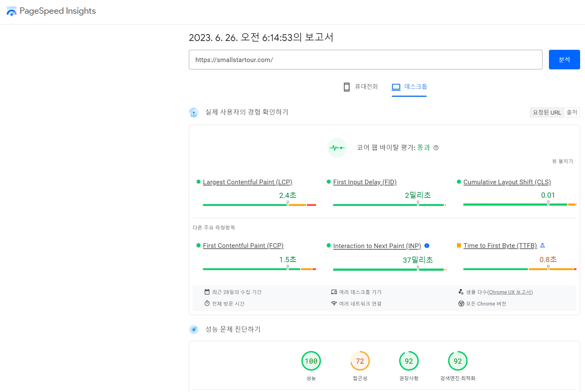Click the 분석 button
Image resolution: width=585 pixels, height=392 pixels.
564,60
